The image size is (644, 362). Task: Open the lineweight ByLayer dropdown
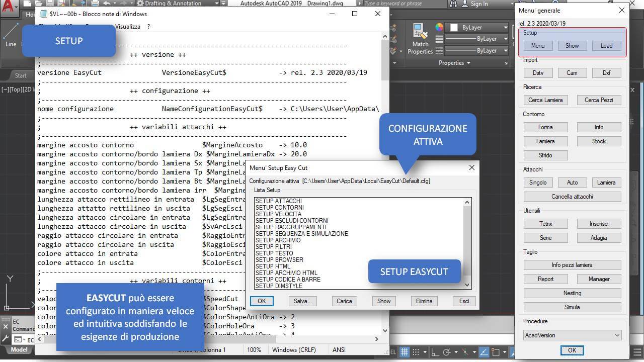477,39
